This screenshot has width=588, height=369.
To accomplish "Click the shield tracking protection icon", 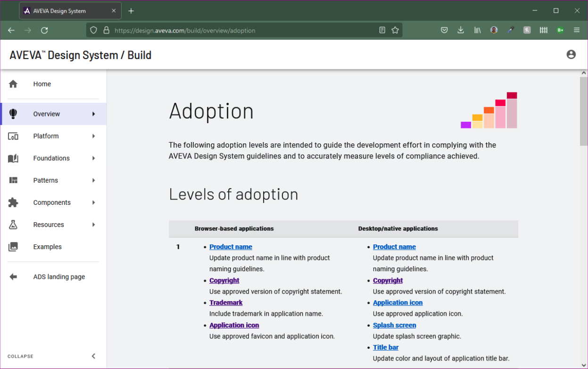I will (x=93, y=30).
